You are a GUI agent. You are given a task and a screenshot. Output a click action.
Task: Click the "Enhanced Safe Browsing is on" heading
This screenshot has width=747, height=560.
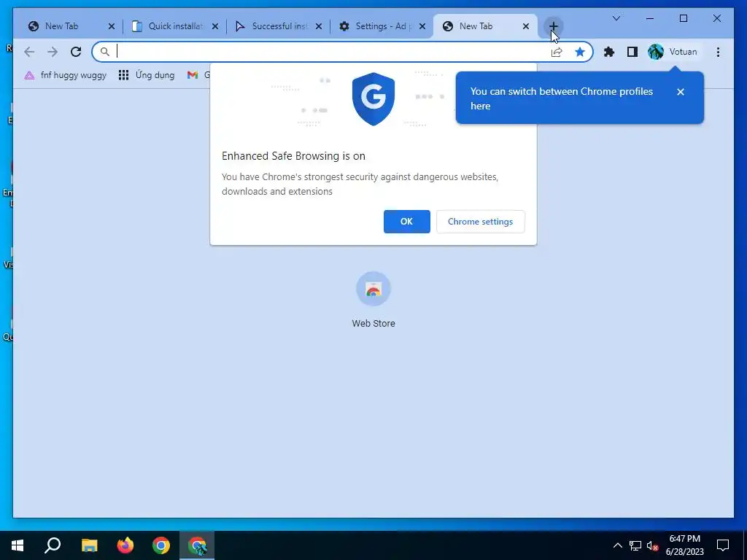click(293, 156)
